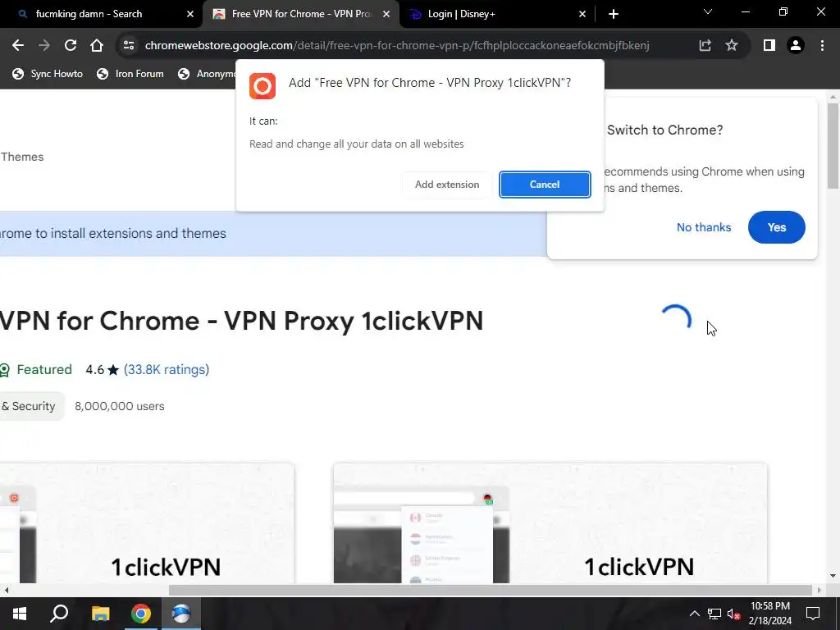Screen dimensions: 840x630
Task: Close the 'fucmking damn - Search' tab
Action: [x=190, y=15]
